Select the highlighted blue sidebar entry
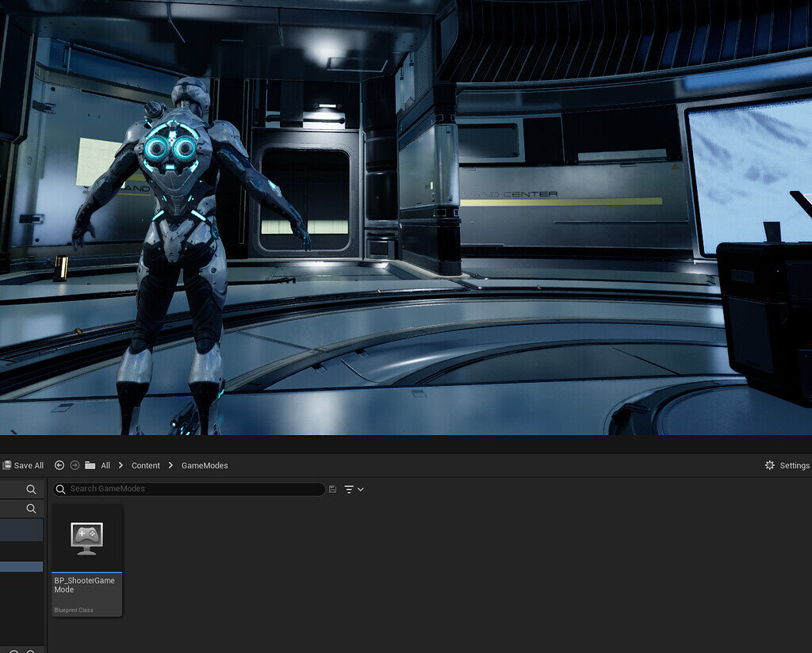Viewport: 812px width, 653px height. [x=20, y=567]
